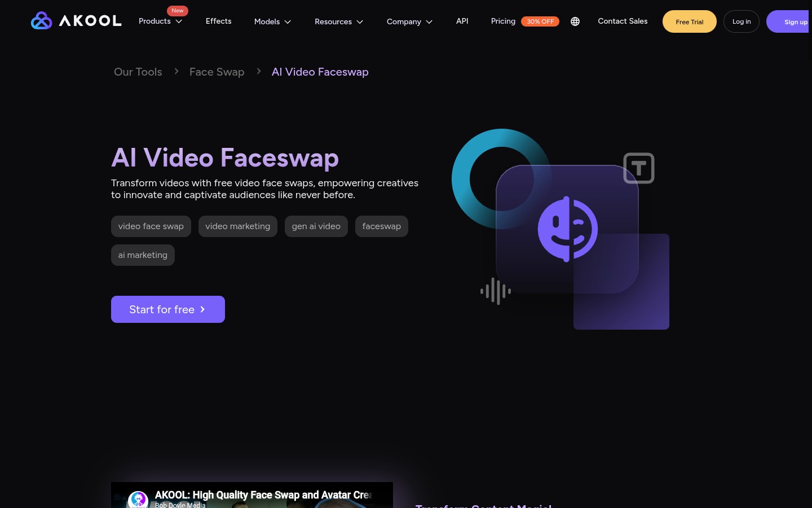Select the ai marketing tag
This screenshot has height=508, width=812.
[x=143, y=255]
